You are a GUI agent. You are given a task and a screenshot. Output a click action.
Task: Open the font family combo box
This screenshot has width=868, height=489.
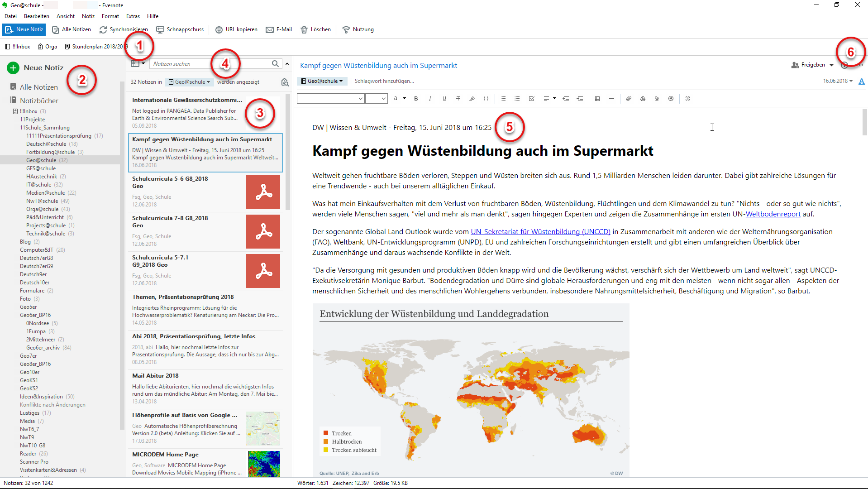330,99
